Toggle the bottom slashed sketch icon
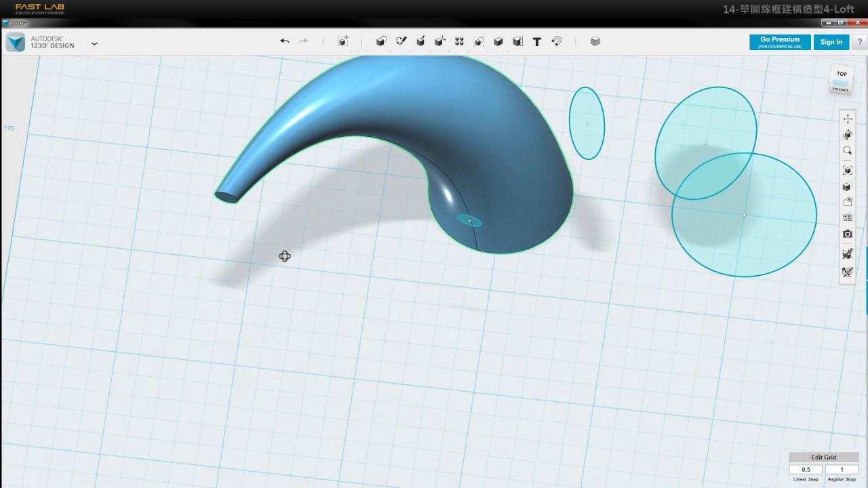868x488 pixels. tap(848, 272)
